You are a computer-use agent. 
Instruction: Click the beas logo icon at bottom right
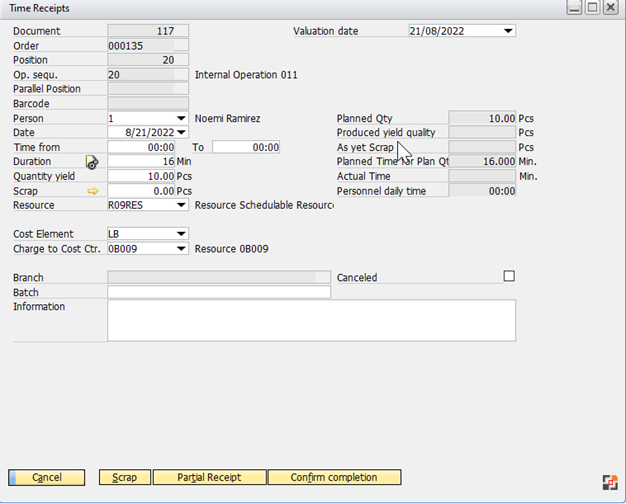[610, 482]
